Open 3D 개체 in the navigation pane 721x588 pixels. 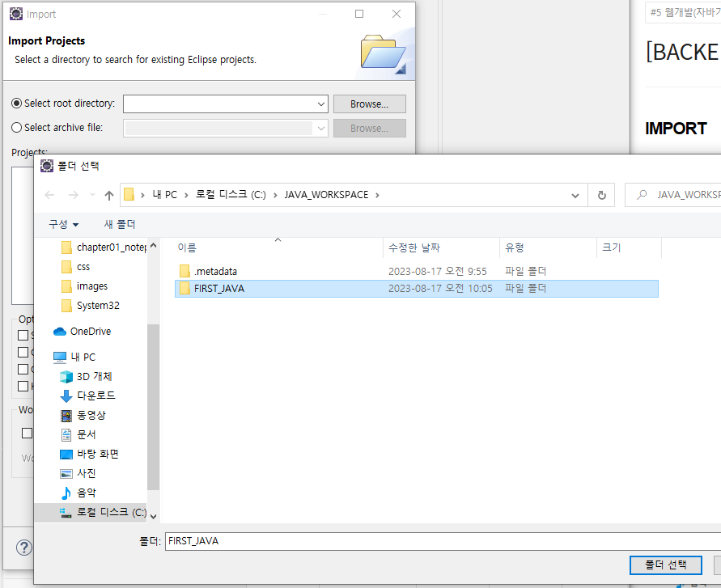pyautogui.click(x=86, y=376)
